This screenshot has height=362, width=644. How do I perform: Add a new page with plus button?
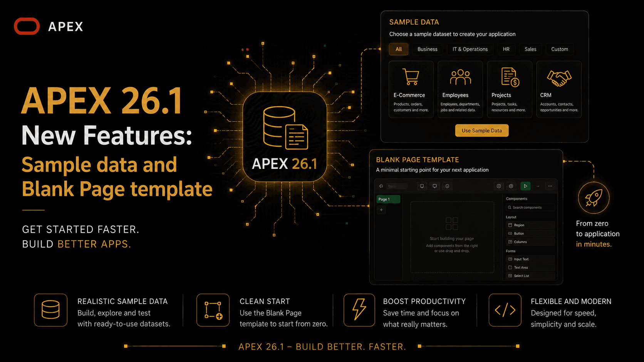pos(381,210)
